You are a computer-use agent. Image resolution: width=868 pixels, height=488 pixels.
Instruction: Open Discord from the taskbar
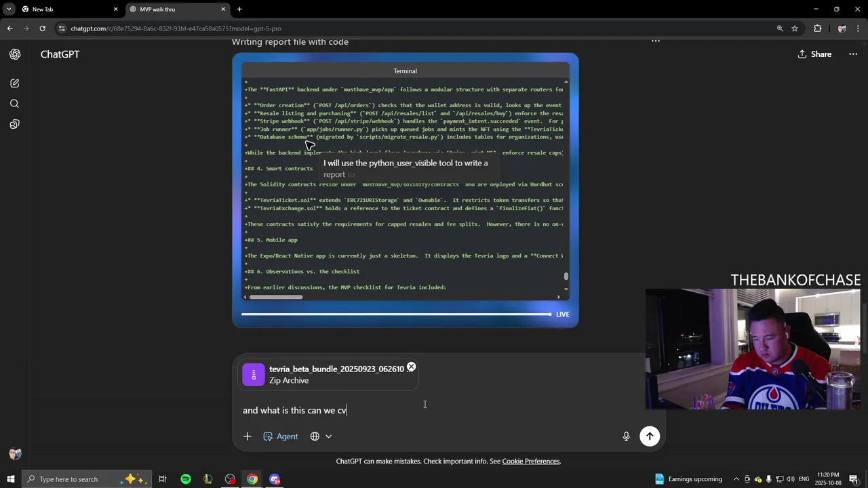tap(275, 479)
